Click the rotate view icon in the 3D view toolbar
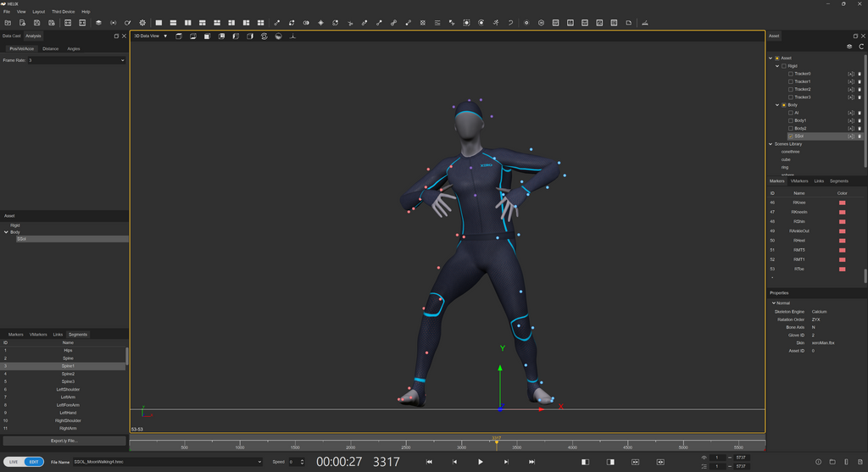The image size is (868, 472). pos(264,36)
